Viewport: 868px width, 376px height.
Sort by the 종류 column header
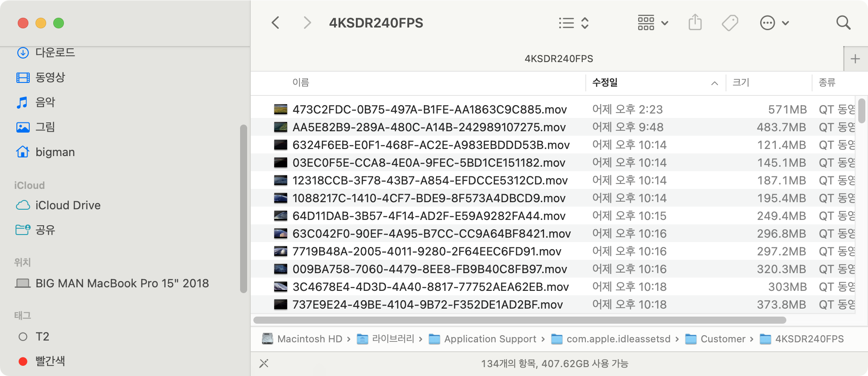coord(827,82)
